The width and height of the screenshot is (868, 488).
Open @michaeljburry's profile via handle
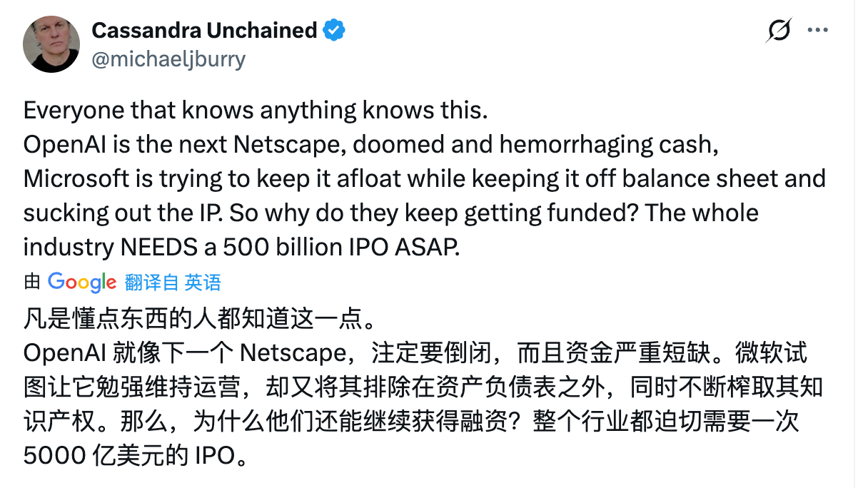click(x=168, y=59)
